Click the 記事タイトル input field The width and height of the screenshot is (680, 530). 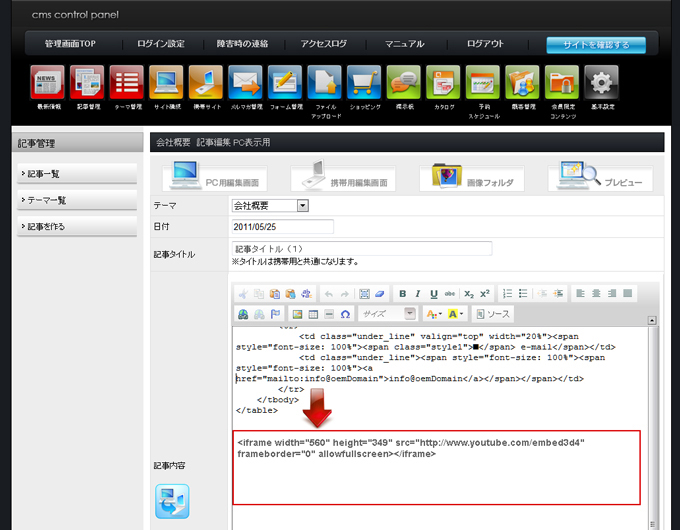coord(362,248)
